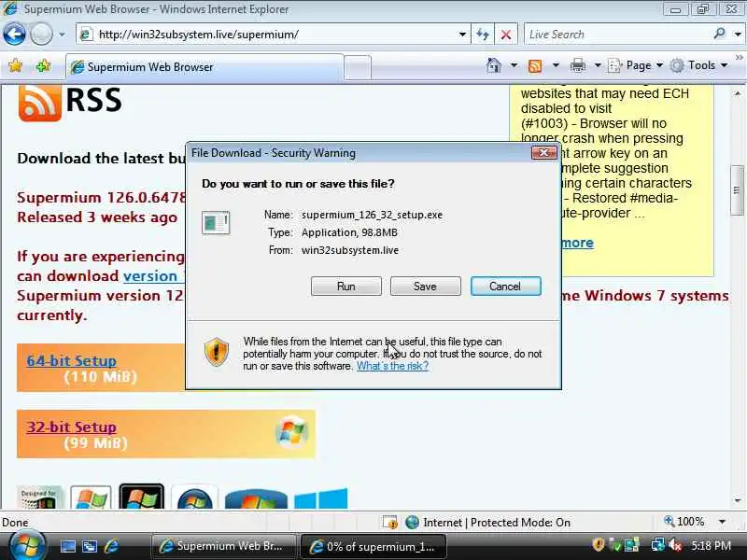Click the popup blocker status icon
The image size is (747, 560).
[x=389, y=523]
